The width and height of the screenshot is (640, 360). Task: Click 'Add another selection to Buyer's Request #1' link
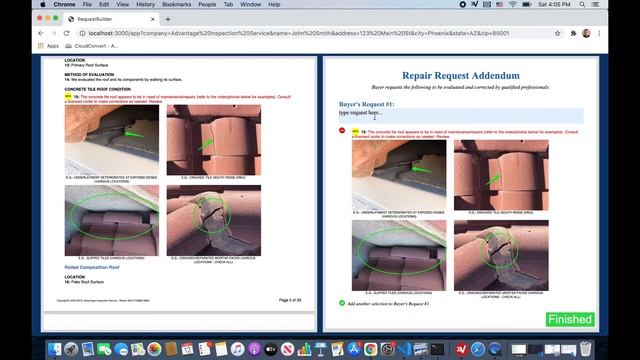tap(388, 304)
